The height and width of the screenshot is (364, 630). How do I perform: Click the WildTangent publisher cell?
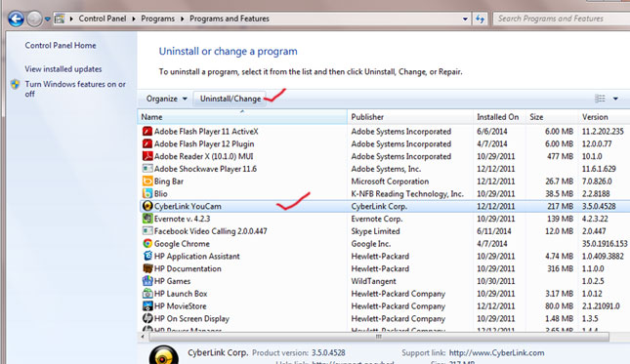[x=373, y=281]
